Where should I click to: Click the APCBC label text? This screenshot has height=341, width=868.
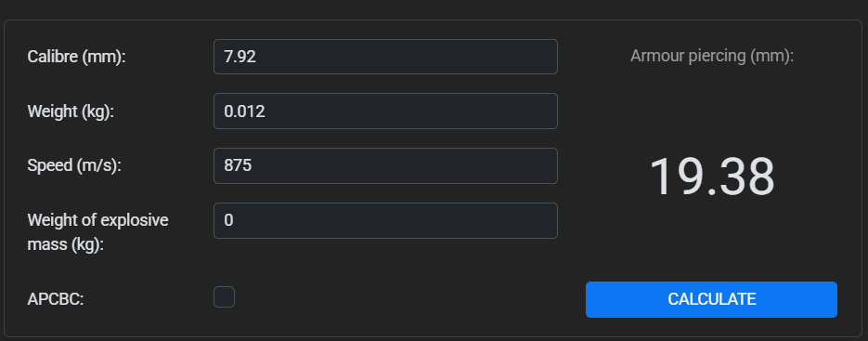(56, 299)
